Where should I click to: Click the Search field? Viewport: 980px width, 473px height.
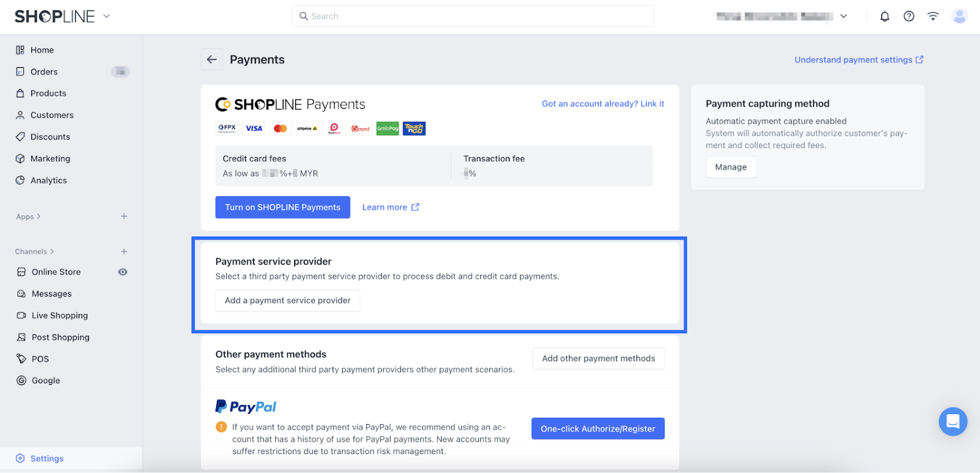pos(473,16)
